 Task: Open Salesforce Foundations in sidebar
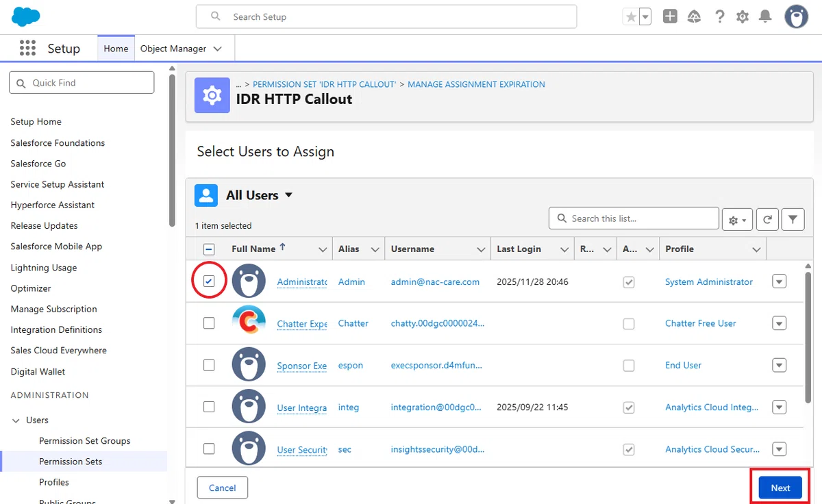pos(58,143)
